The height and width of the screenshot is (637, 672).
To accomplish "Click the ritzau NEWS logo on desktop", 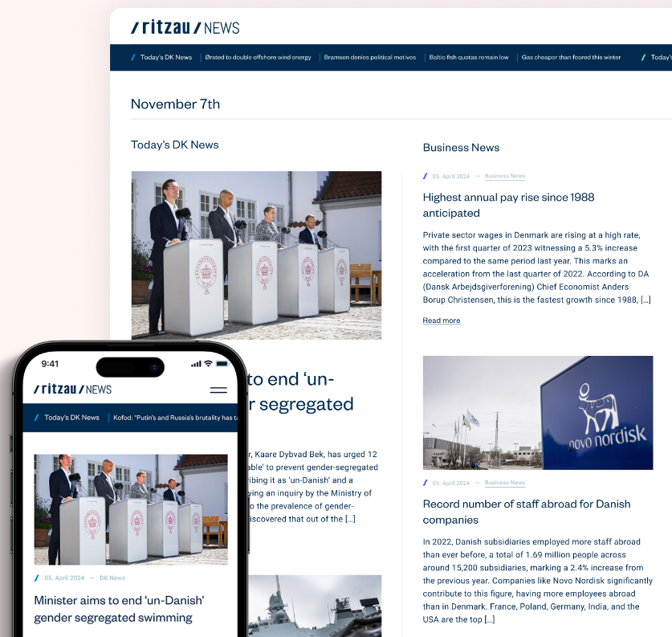I will [185, 28].
